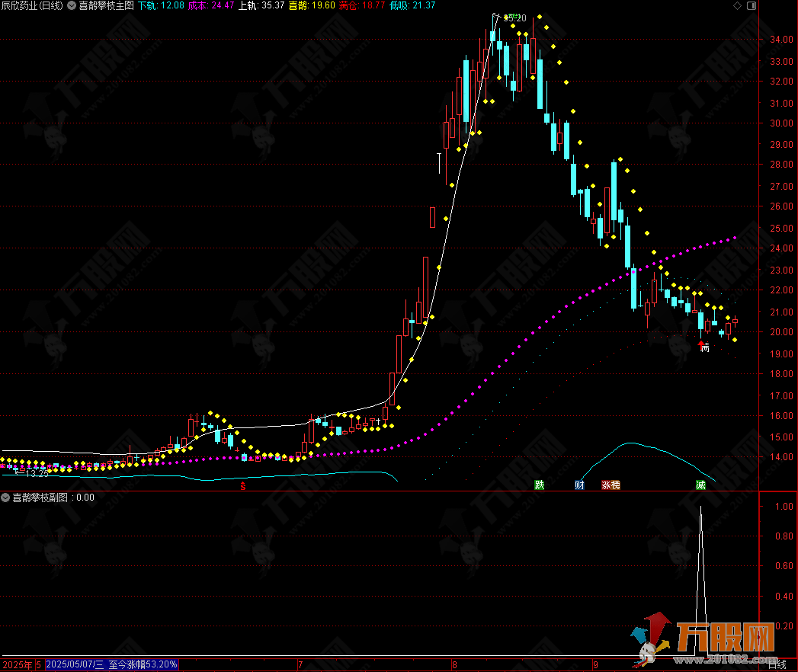Click the 13.25 low price label
Viewport: 798px width, 672px height.
click(35, 473)
